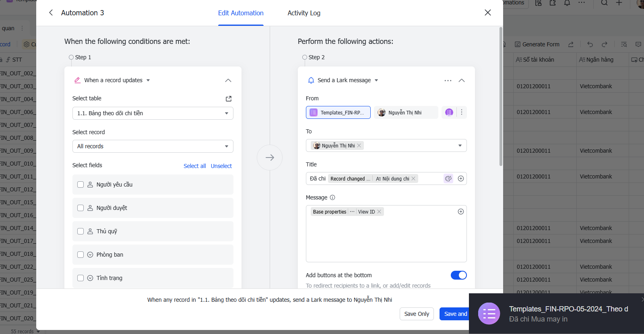The width and height of the screenshot is (644, 334).
Task: Expand the To recipients dropdown
Action: (x=460, y=145)
